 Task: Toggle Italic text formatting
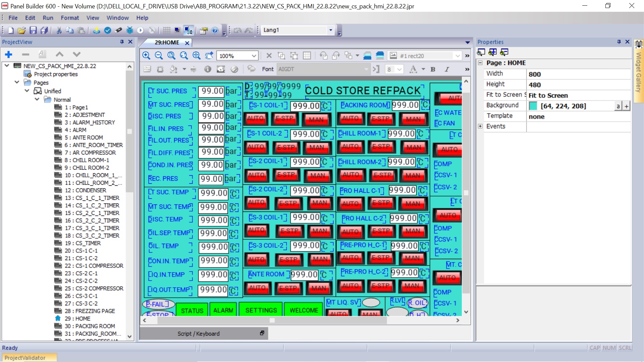(x=447, y=69)
